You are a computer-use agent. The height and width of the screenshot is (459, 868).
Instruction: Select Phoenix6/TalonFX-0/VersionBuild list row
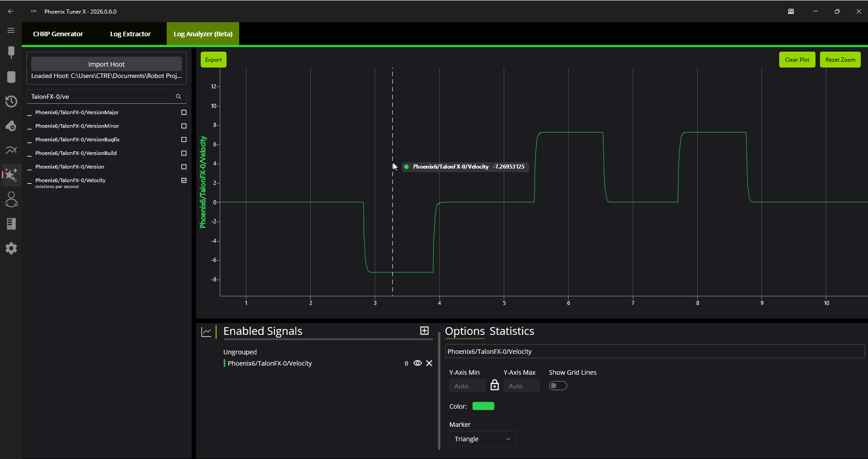point(106,153)
